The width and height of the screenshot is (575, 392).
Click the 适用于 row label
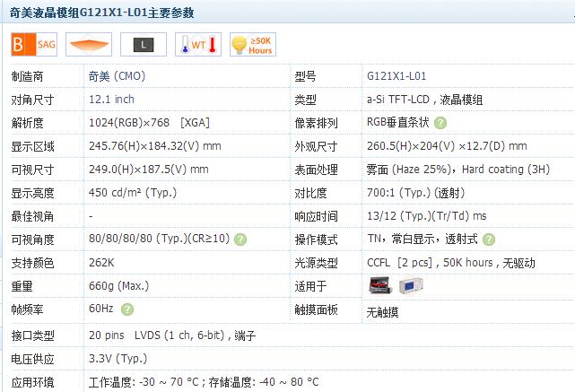click(310, 286)
